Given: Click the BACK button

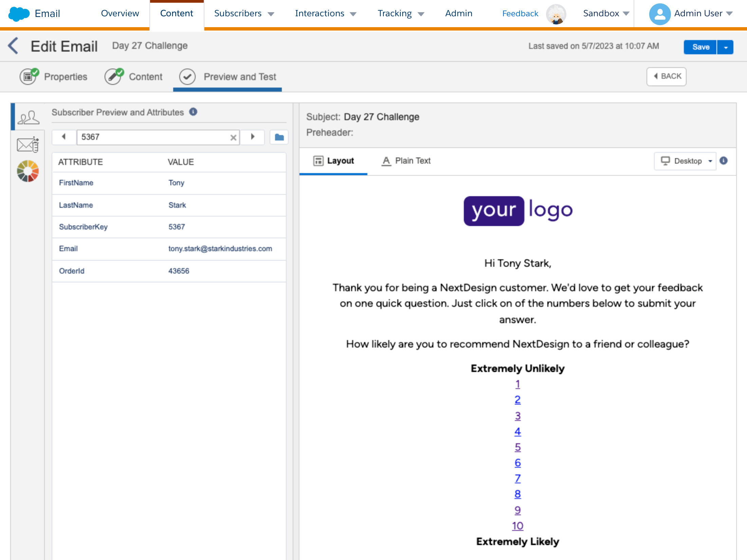Looking at the screenshot, I should pos(667,76).
